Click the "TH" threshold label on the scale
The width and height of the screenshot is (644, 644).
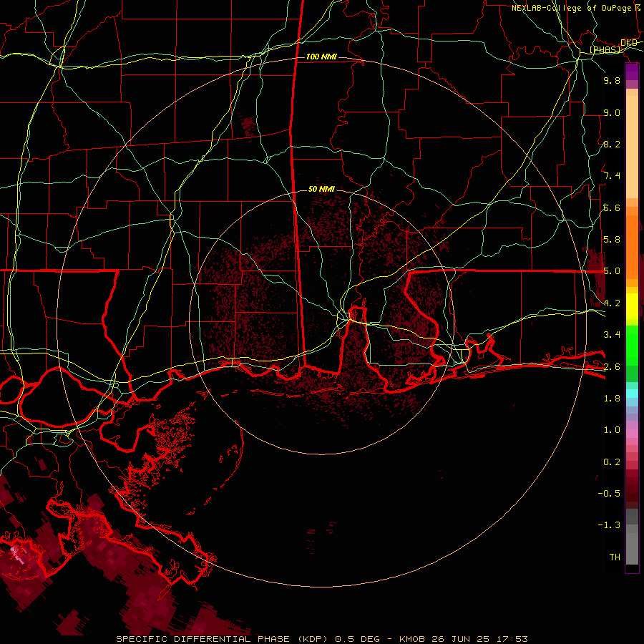click(x=615, y=557)
